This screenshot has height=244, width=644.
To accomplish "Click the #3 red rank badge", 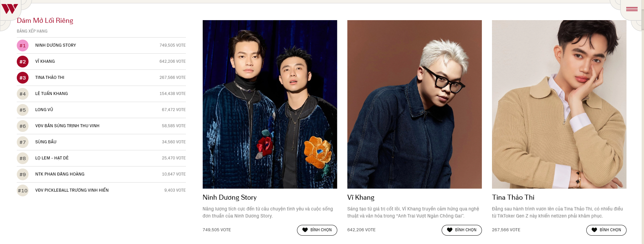I will [22, 78].
